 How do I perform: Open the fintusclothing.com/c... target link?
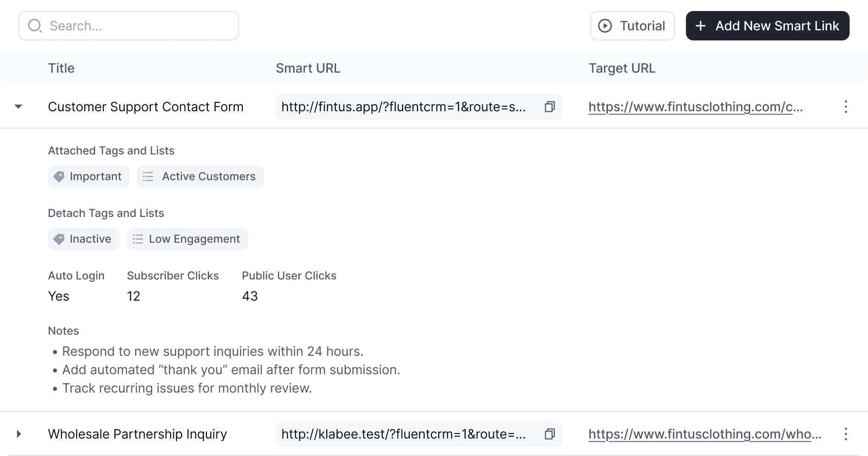(x=696, y=107)
